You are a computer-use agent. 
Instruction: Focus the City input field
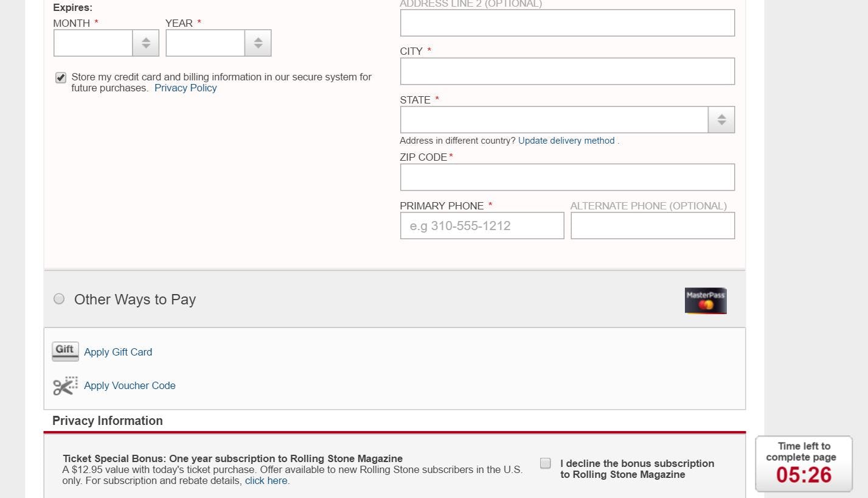click(x=566, y=71)
